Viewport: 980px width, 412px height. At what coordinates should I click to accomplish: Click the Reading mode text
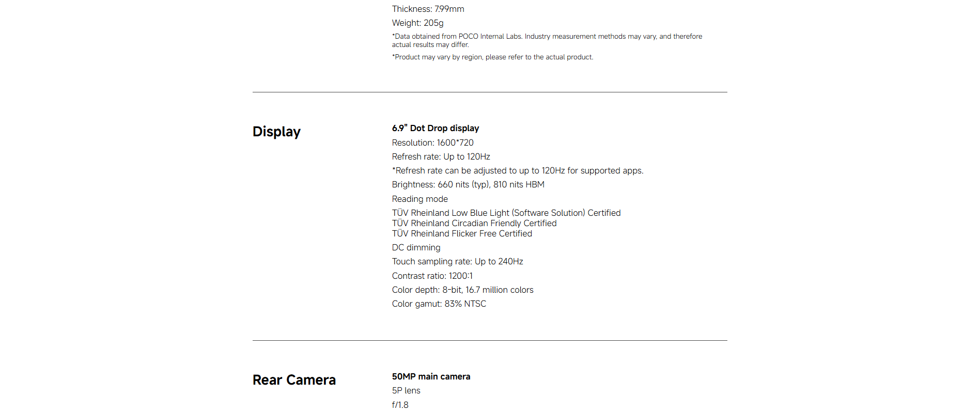coord(419,199)
